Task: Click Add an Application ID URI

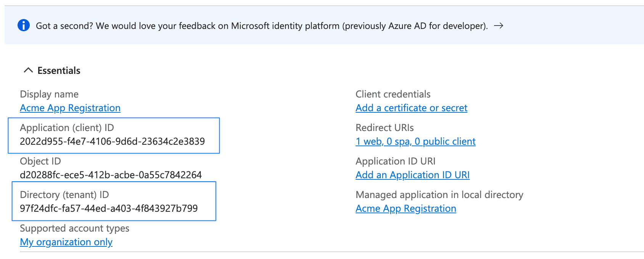Action: 412,175
